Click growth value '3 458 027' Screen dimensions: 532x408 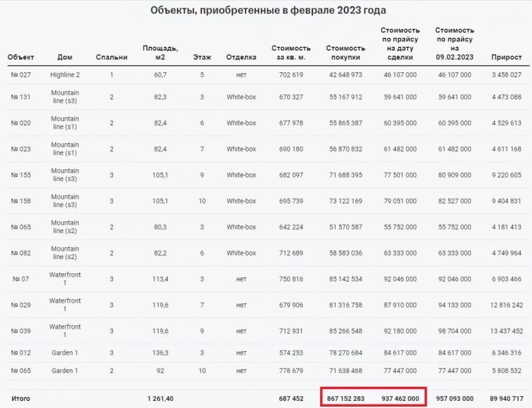(x=507, y=74)
